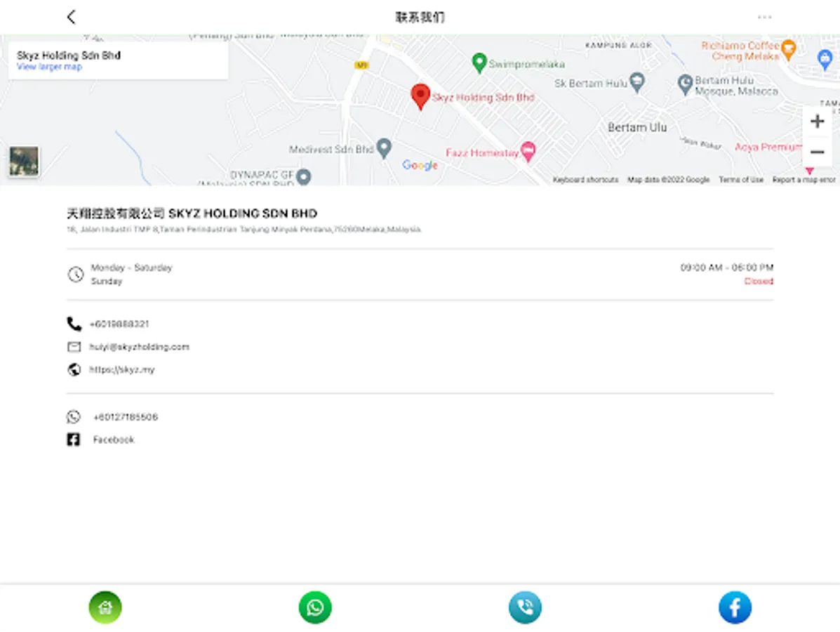This screenshot has height=632, width=840.
Task: Click the DYNAPAC GF map marker
Action: click(x=303, y=176)
